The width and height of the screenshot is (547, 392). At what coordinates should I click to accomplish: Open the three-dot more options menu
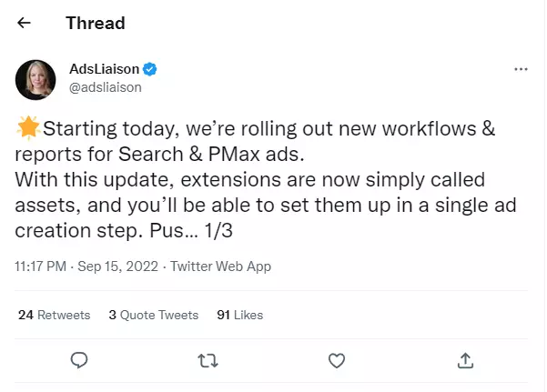(x=521, y=69)
